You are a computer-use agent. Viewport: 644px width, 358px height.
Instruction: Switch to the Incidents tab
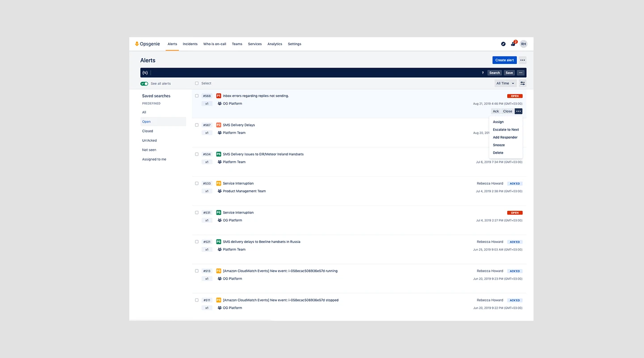click(190, 44)
